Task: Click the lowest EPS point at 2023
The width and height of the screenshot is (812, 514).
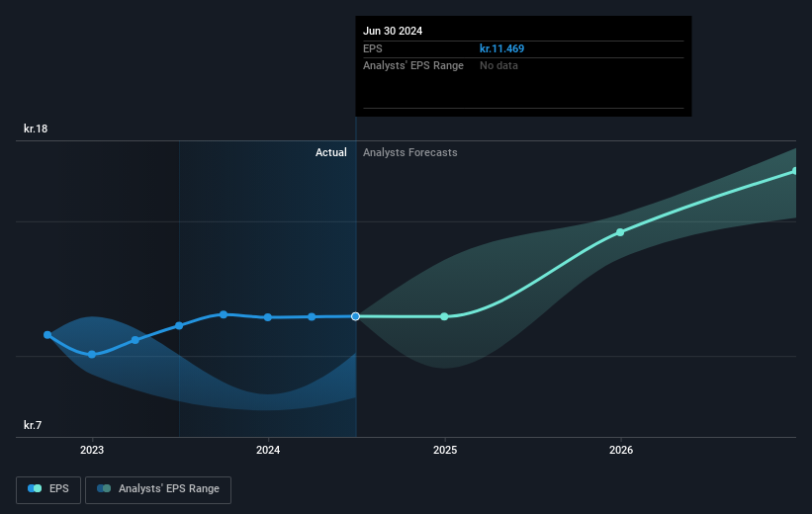Action: pos(92,355)
